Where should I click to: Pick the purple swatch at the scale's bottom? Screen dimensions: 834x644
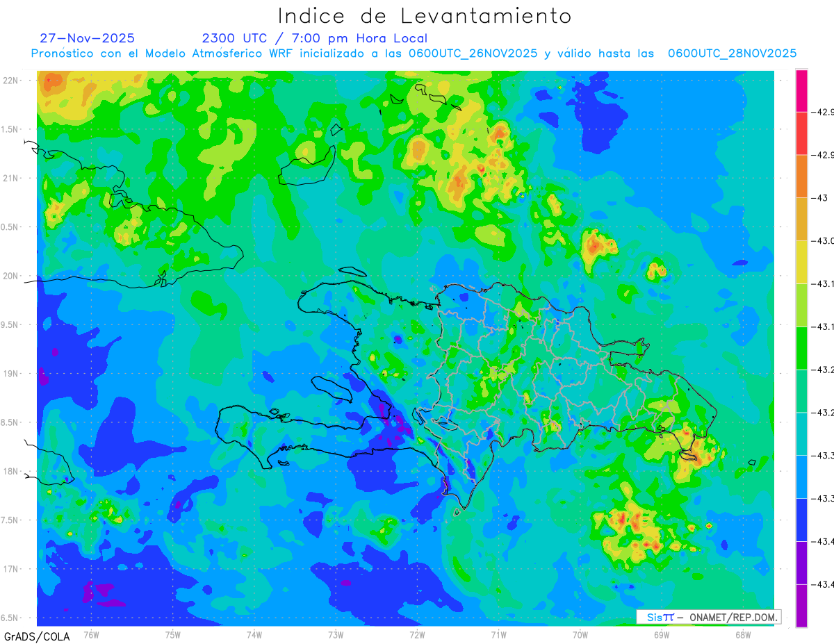click(801, 606)
